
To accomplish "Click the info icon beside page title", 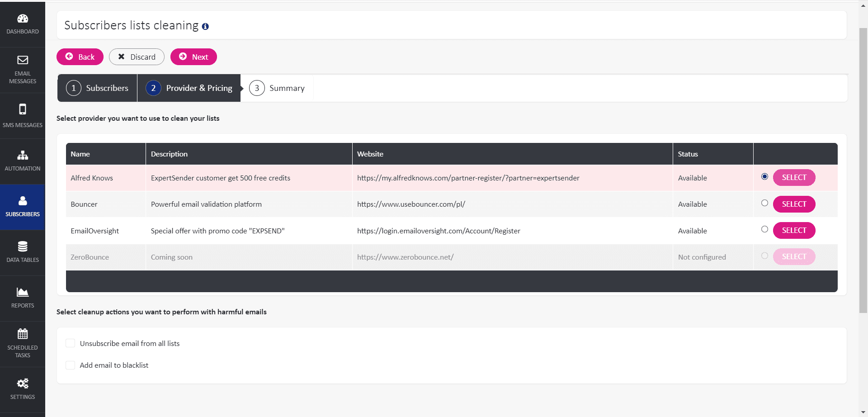I will (205, 27).
